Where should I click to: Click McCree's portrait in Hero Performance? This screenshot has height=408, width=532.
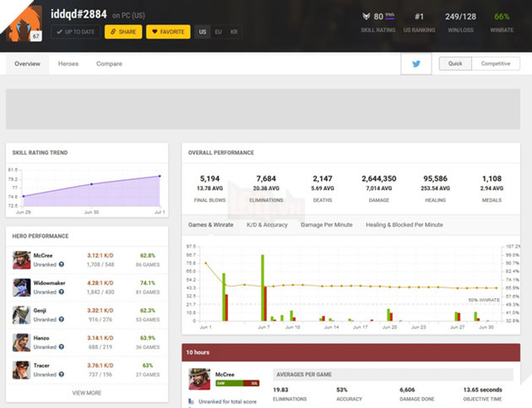click(x=22, y=259)
